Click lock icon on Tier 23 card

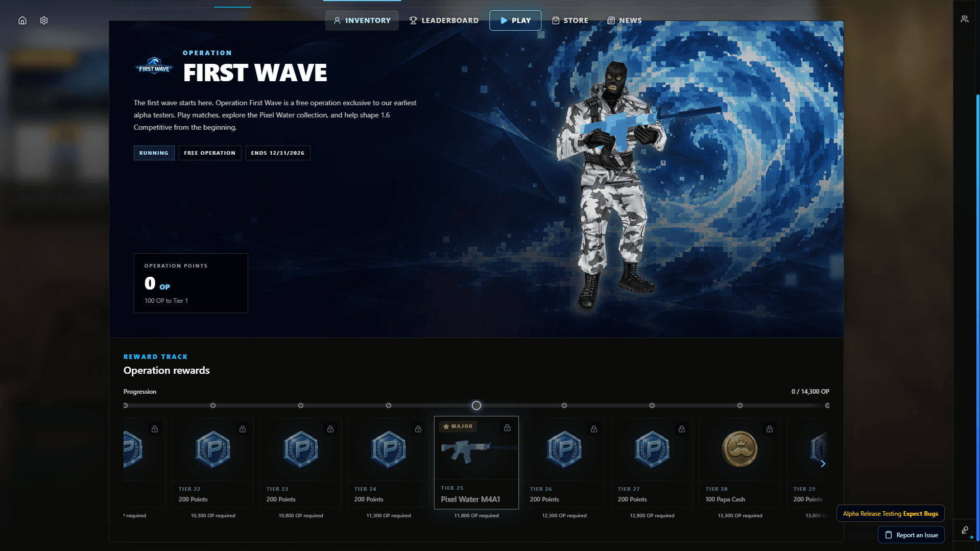tap(330, 429)
